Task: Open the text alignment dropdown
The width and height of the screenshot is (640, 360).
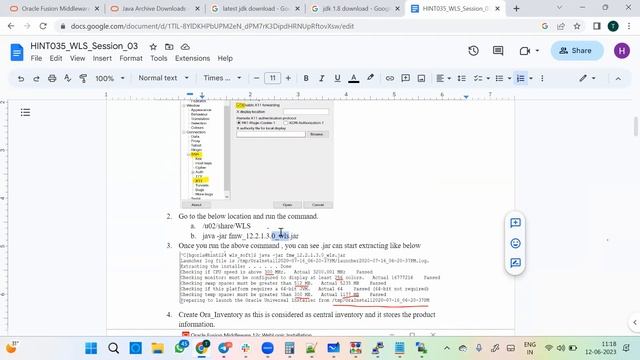Action: [x=443, y=78]
